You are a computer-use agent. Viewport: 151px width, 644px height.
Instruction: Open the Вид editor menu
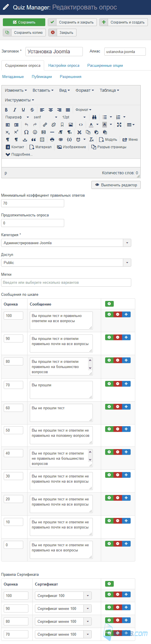coord(64,90)
